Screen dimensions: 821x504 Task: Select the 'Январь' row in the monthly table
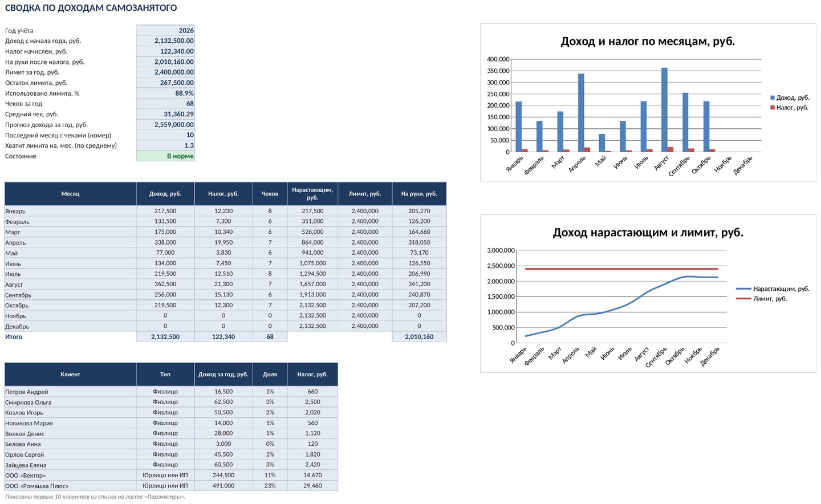(x=225, y=211)
